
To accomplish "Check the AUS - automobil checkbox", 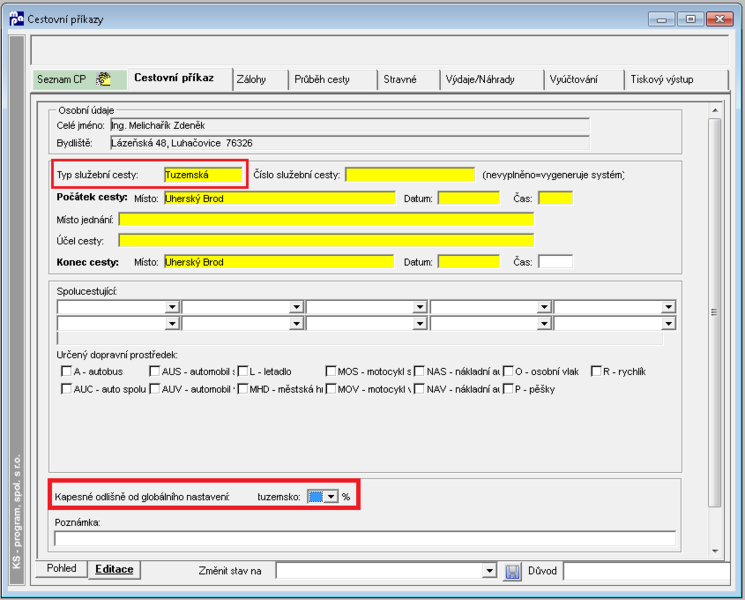I will click(x=154, y=371).
